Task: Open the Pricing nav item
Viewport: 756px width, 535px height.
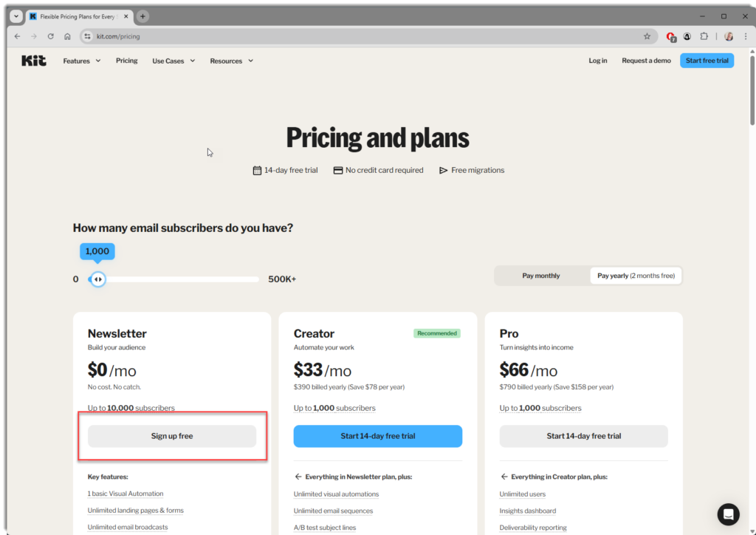Action: pos(126,61)
